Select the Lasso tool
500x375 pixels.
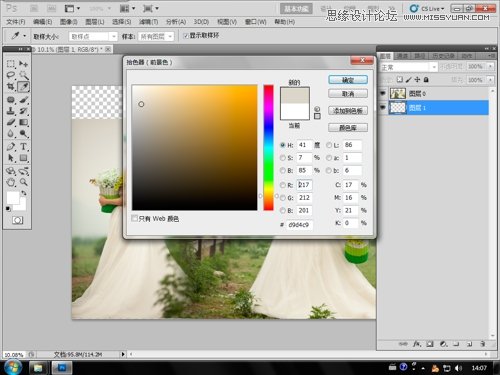11,75
